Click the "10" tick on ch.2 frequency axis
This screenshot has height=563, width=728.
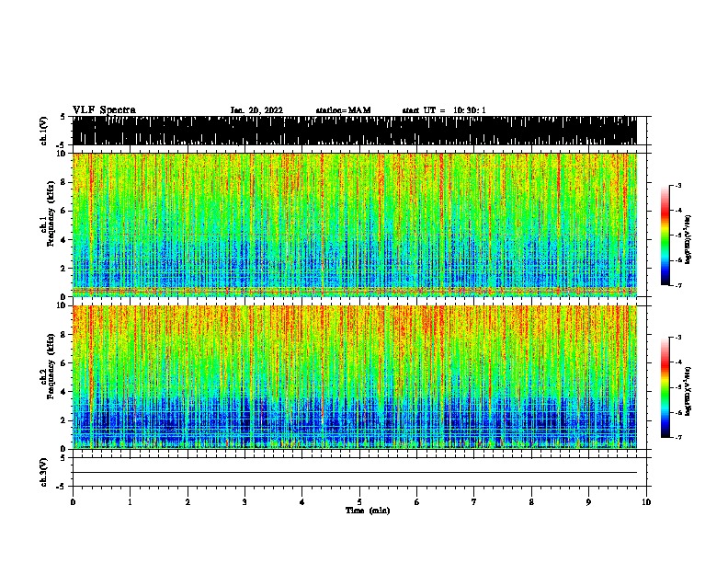coord(63,305)
